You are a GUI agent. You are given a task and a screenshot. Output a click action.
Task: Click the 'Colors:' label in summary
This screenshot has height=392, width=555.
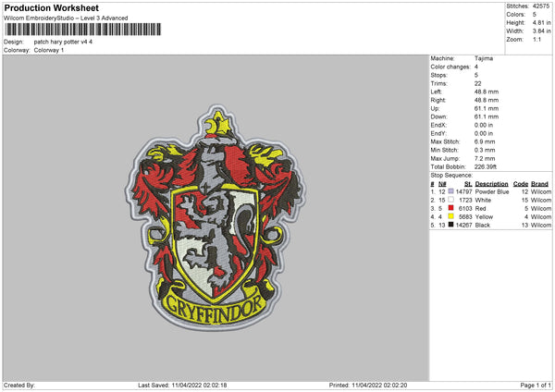[515, 15]
